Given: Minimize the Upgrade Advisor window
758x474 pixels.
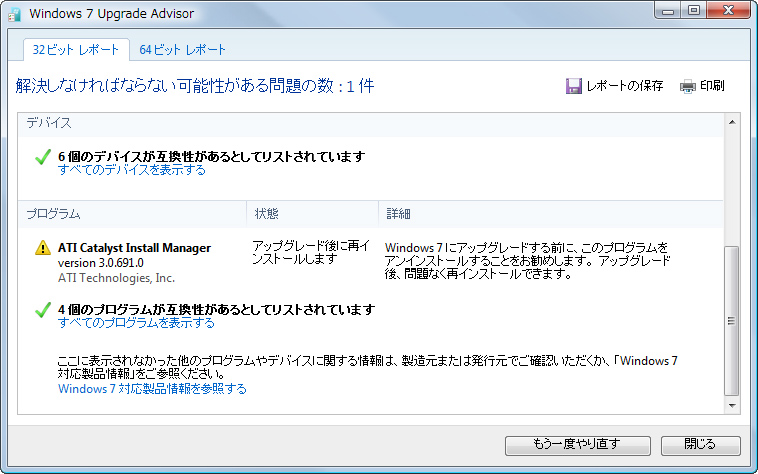Looking at the screenshot, I should click(668, 11).
